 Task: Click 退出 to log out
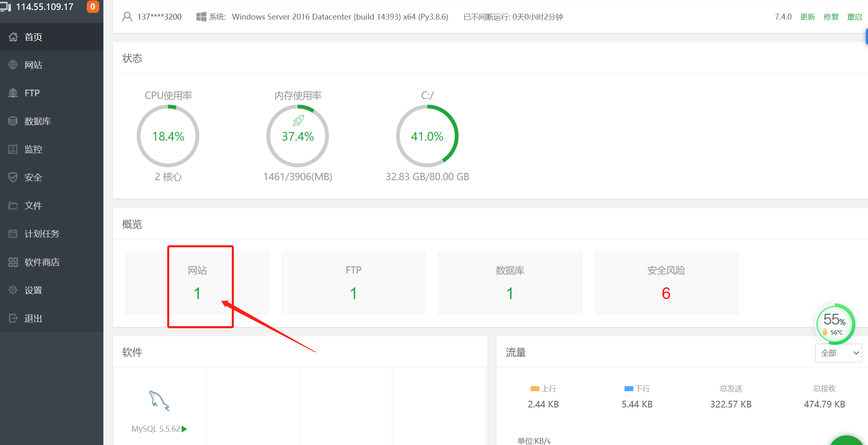[52, 318]
